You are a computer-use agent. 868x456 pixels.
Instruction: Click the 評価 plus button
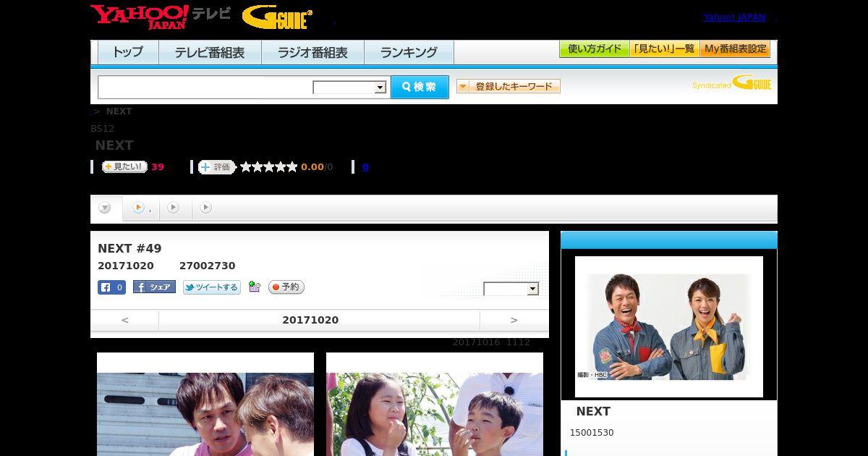[217, 167]
